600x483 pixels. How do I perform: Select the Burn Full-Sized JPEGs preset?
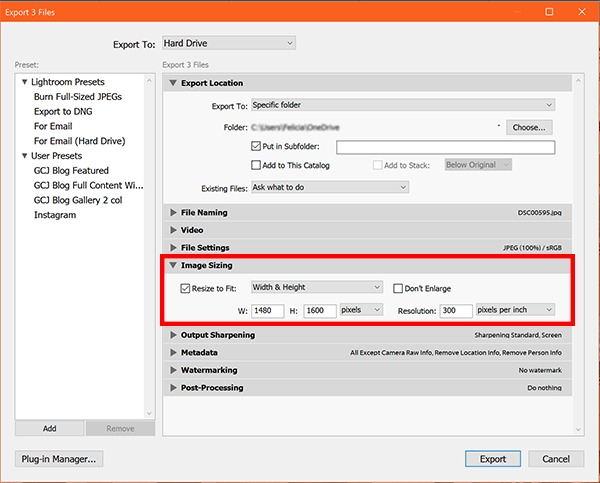coord(78,97)
